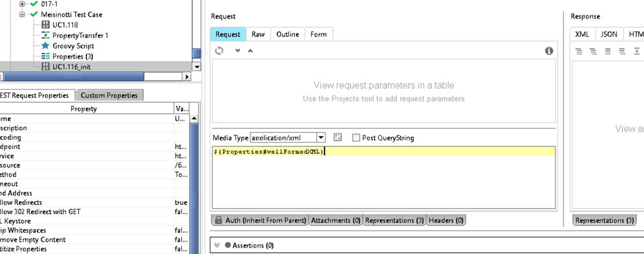Image resolution: width=644 pixels, height=254 pixels.
Task: Click the Assertions (0) label
Action: point(253,246)
